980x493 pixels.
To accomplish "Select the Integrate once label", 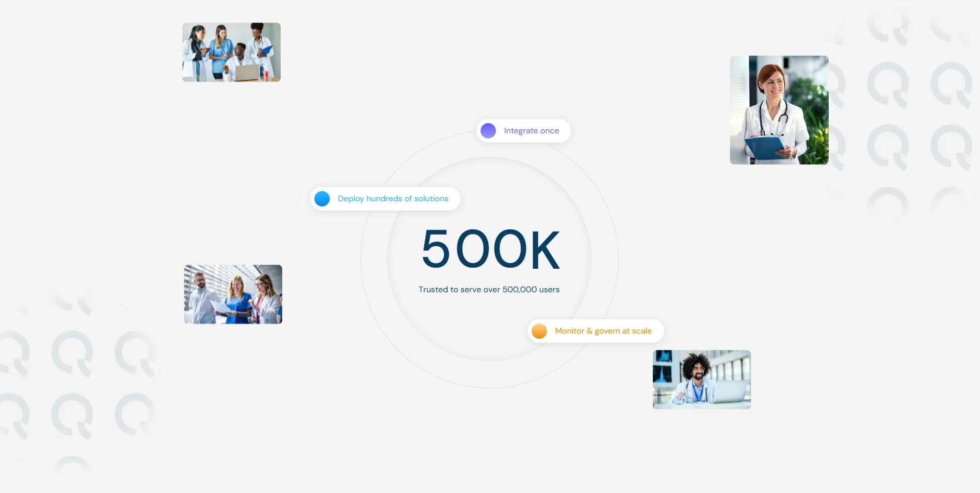I will point(531,131).
